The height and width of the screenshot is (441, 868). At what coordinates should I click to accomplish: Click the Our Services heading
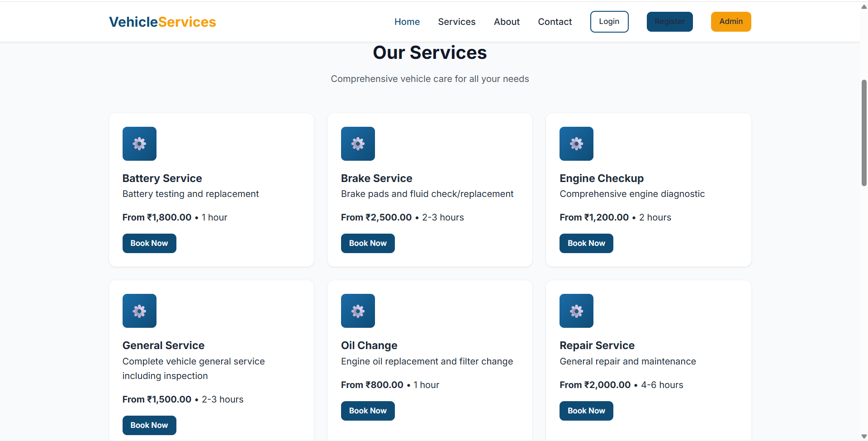430,53
